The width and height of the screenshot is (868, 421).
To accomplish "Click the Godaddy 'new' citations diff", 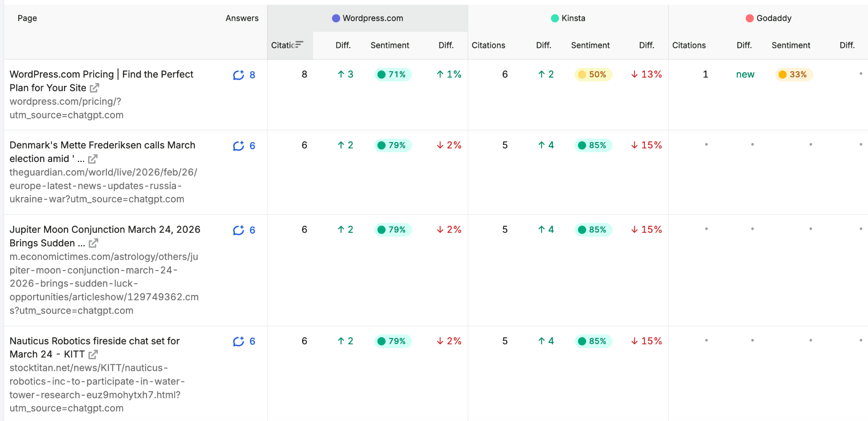I will pos(745,75).
